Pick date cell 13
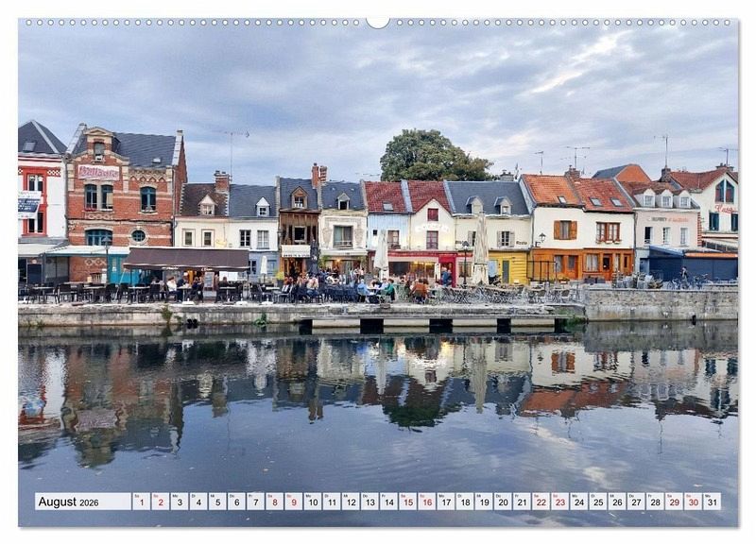 click(x=369, y=502)
